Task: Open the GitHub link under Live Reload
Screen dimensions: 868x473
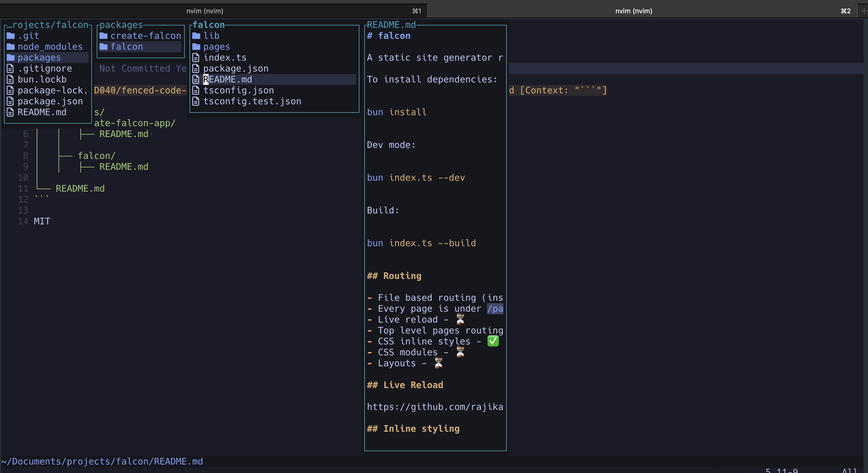Action: pos(435,407)
